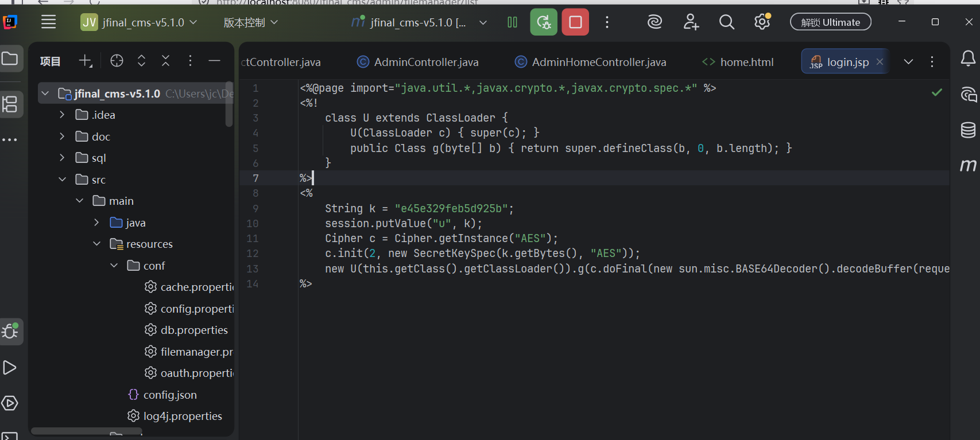The image size is (980, 440).
Task: Collapse the src folder
Action: pos(62,179)
